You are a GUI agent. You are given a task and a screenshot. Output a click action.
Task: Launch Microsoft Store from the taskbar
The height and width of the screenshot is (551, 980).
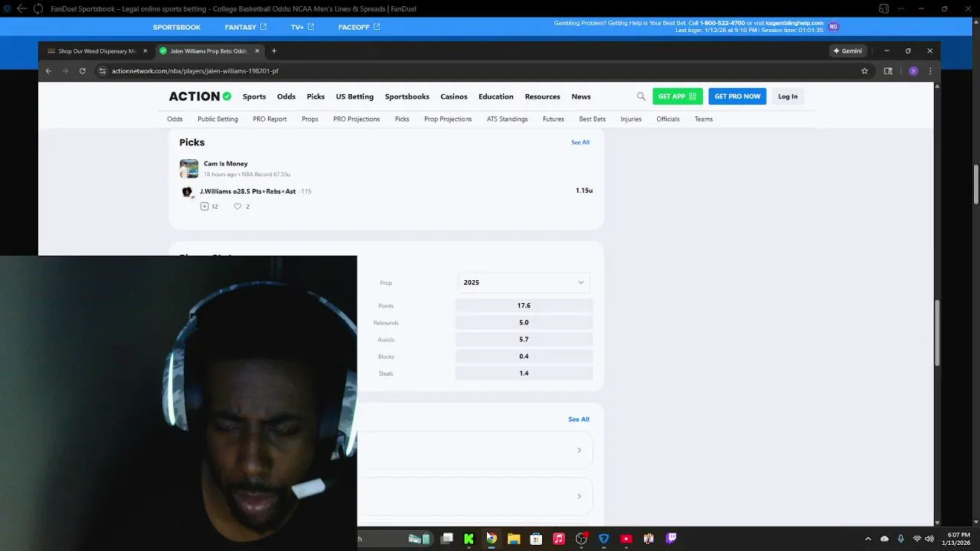tap(536, 539)
